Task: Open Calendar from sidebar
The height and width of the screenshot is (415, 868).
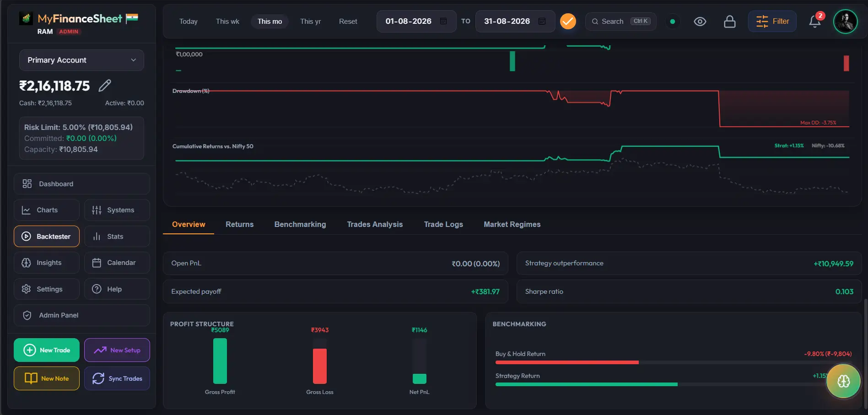Action: [117, 263]
